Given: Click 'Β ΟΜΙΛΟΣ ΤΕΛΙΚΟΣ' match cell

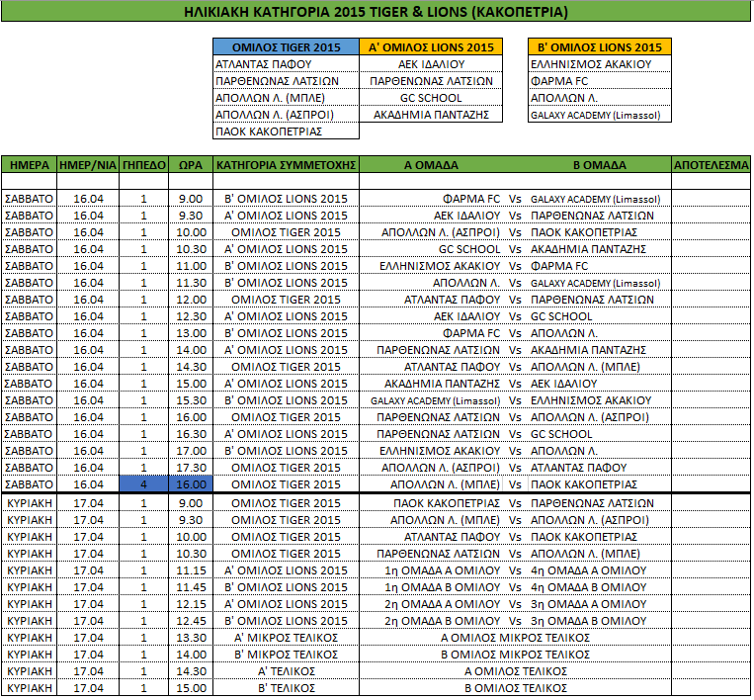Looking at the screenshot, I should pos(516,688).
